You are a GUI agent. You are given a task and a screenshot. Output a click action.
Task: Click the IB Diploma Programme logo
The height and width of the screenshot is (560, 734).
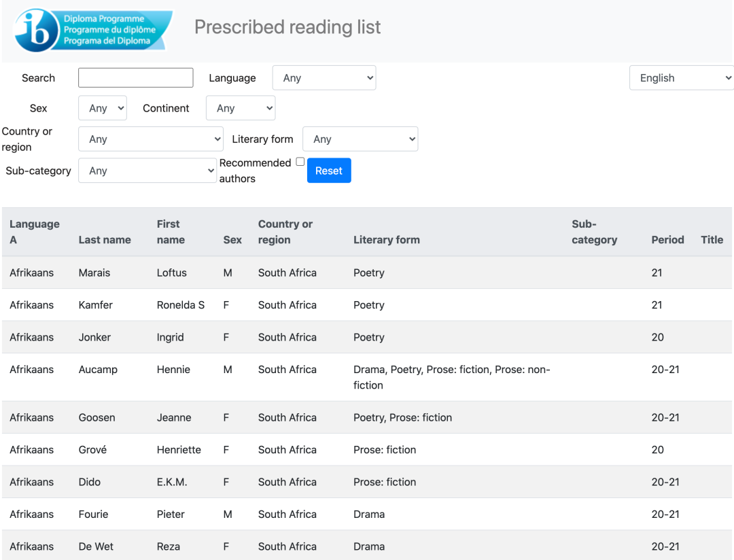pos(93,30)
